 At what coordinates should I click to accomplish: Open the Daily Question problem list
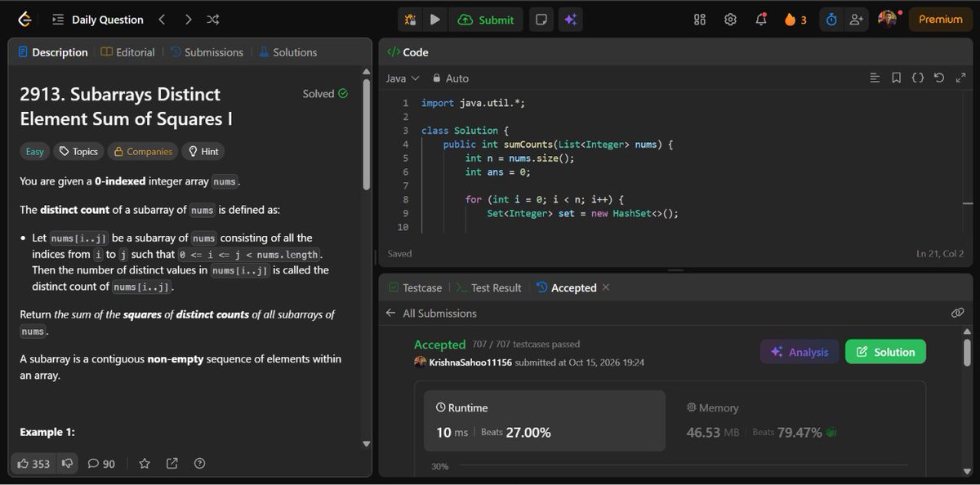click(97, 20)
